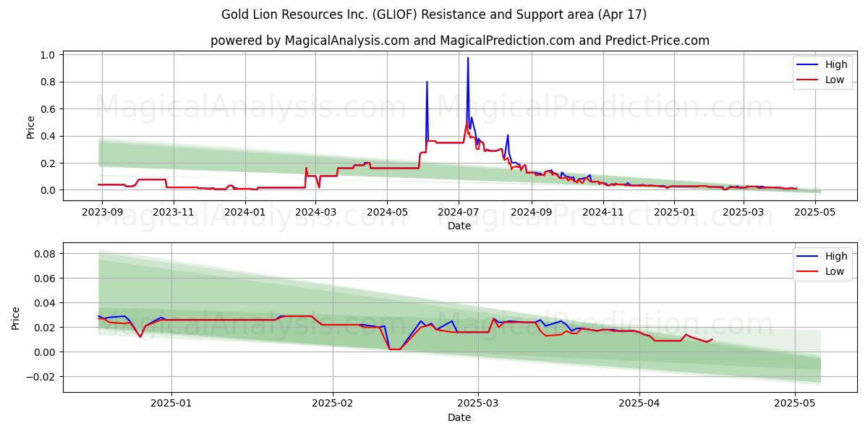The image size is (868, 434).
Task: Click the 2025-05 tick label on top chart
Action: pyautogui.click(x=815, y=212)
